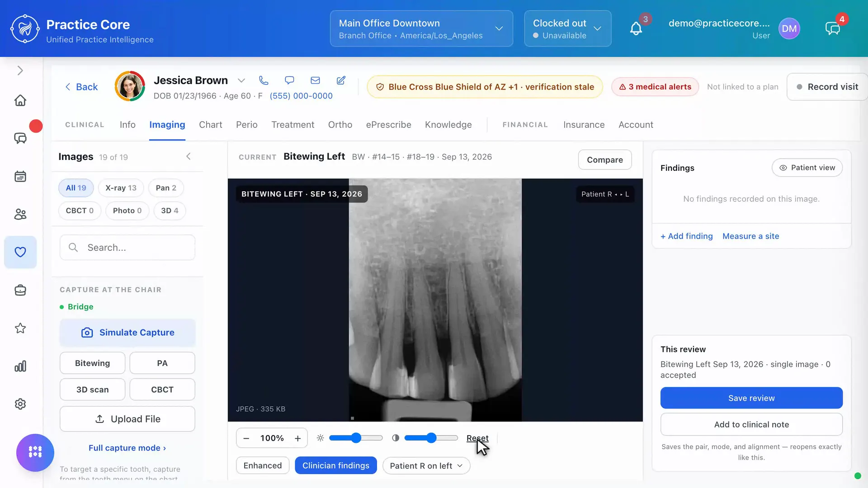This screenshot has width=868, height=488.
Task: Switch to Patient view
Action: point(807,168)
